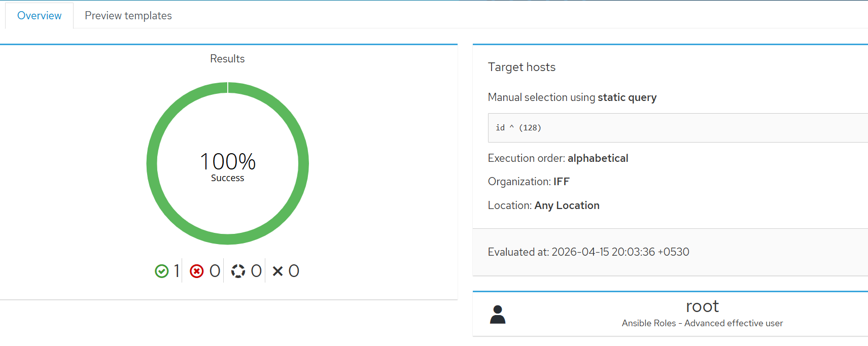Click the red failed circle-x icon
Screen dimensions: 868x346
[x=197, y=271]
